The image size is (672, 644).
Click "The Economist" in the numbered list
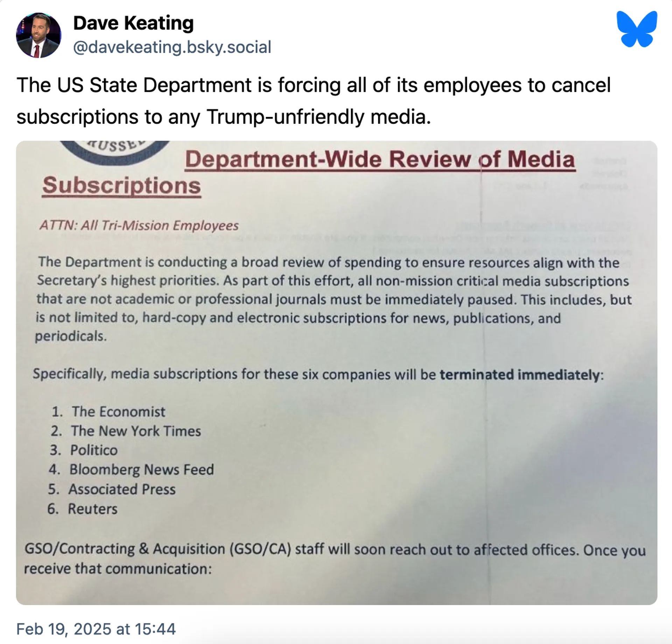[x=118, y=412]
